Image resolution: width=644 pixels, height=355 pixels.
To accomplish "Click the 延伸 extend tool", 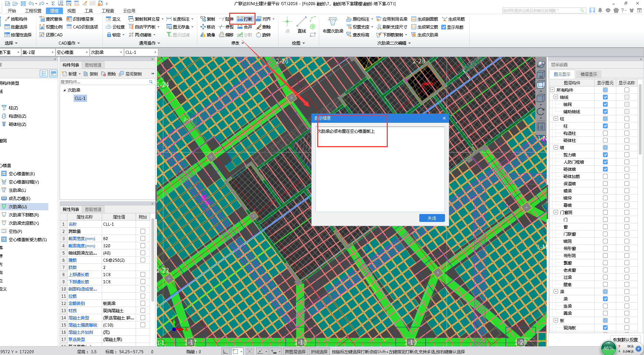I will click(x=226, y=19).
